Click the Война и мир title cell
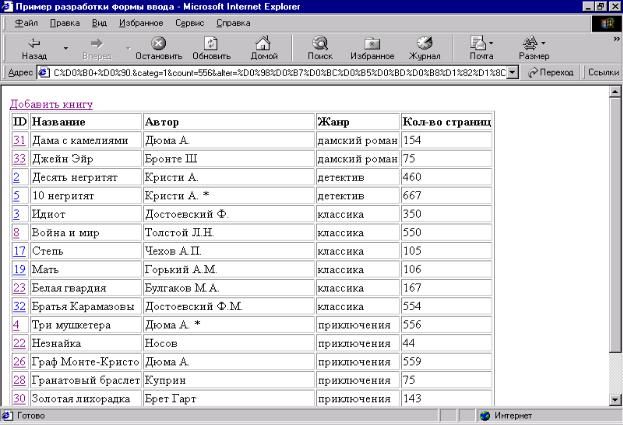Image resolution: width=623 pixels, height=425 pixels. point(86,233)
